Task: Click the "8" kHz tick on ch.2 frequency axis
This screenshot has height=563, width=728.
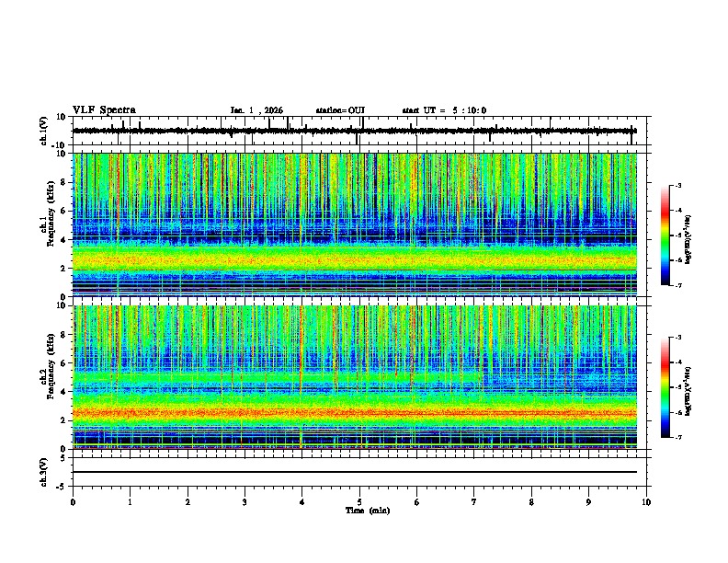Action: [x=64, y=335]
